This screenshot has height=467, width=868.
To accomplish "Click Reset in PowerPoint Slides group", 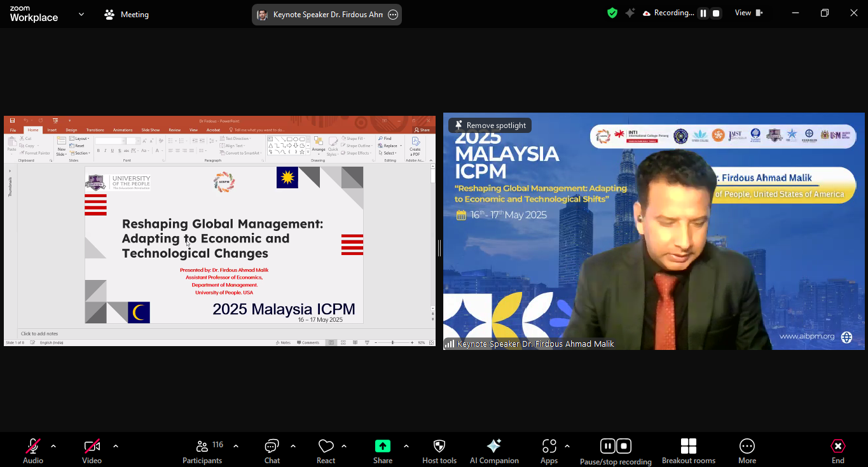I will point(77,146).
